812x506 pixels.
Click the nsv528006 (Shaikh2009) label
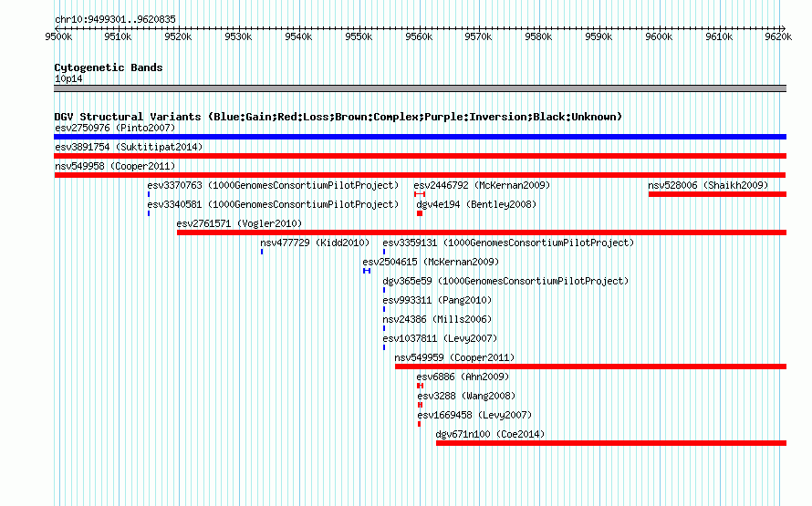[708, 185]
